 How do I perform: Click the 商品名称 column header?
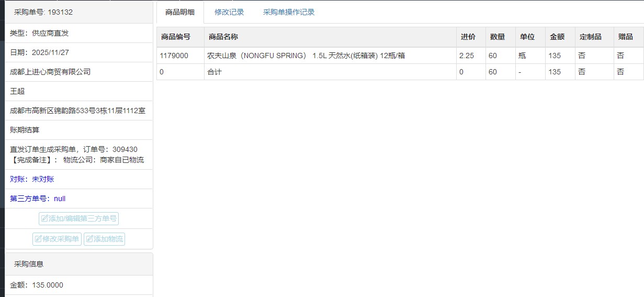223,37
